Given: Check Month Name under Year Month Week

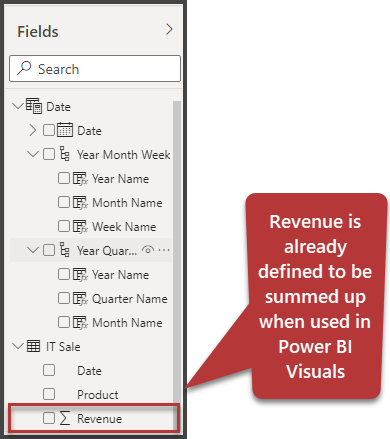Looking at the screenshot, I should tap(64, 202).
